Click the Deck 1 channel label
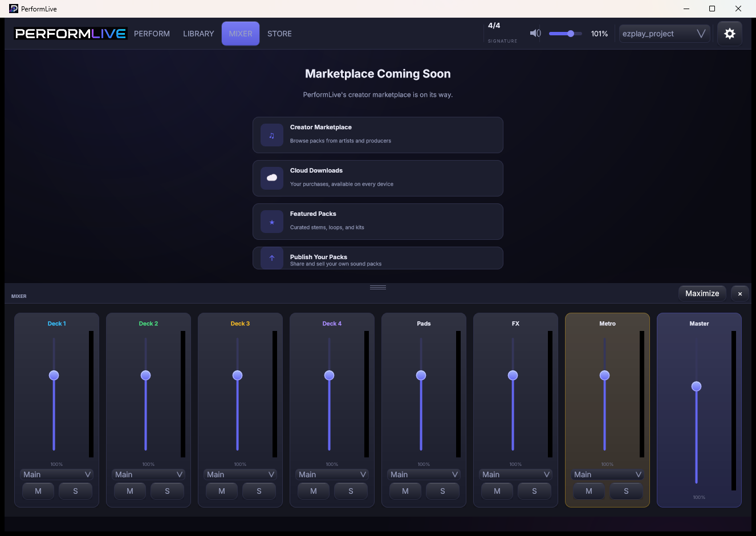 57,324
